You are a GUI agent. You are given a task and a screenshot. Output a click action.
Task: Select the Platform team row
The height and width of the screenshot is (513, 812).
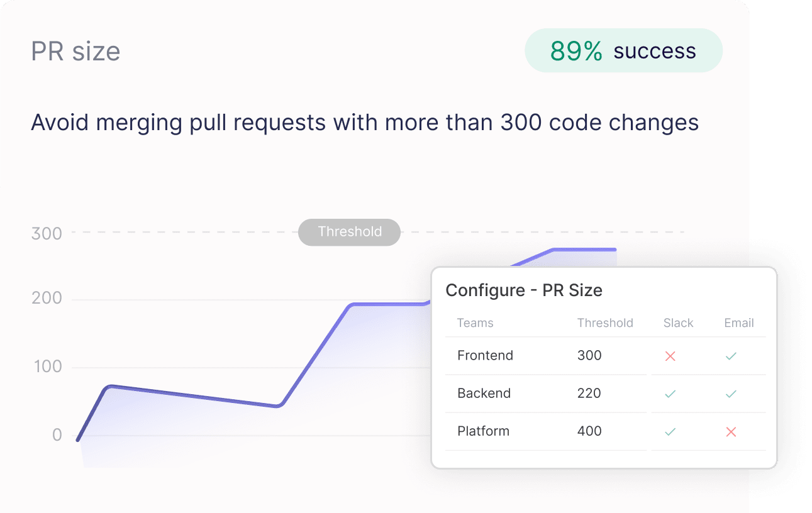(x=483, y=431)
